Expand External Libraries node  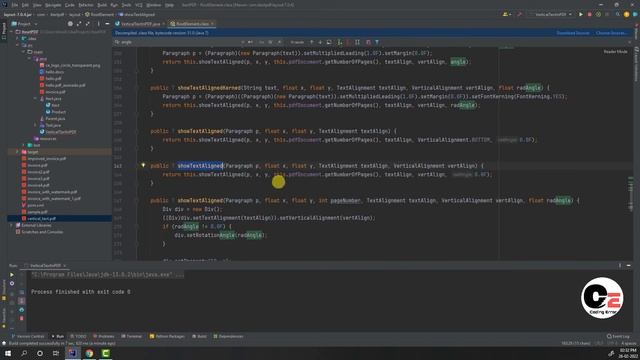(x=11, y=225)
